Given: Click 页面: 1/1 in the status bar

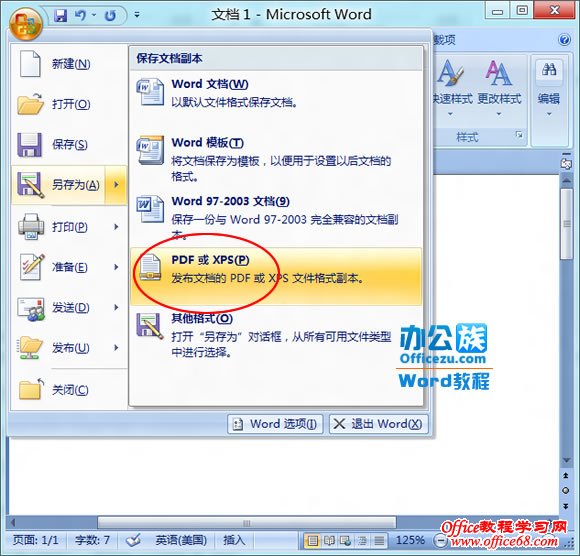Looking at the screenshot, I should pyautogui.click(x=36, y=540).
